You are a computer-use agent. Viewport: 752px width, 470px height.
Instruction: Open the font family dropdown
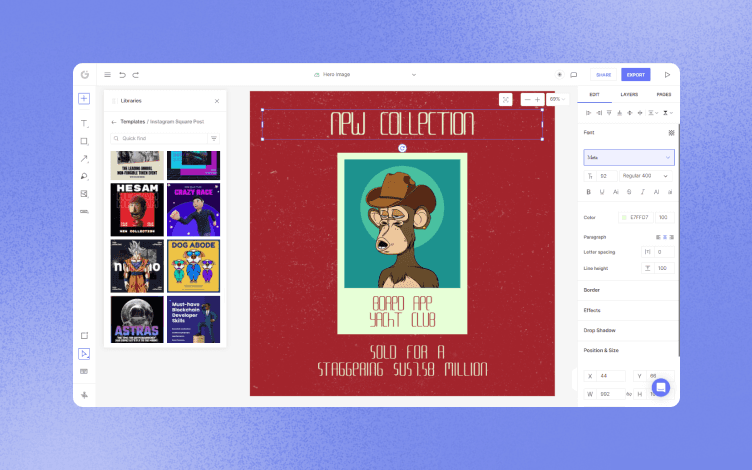[x=629, y=157]
